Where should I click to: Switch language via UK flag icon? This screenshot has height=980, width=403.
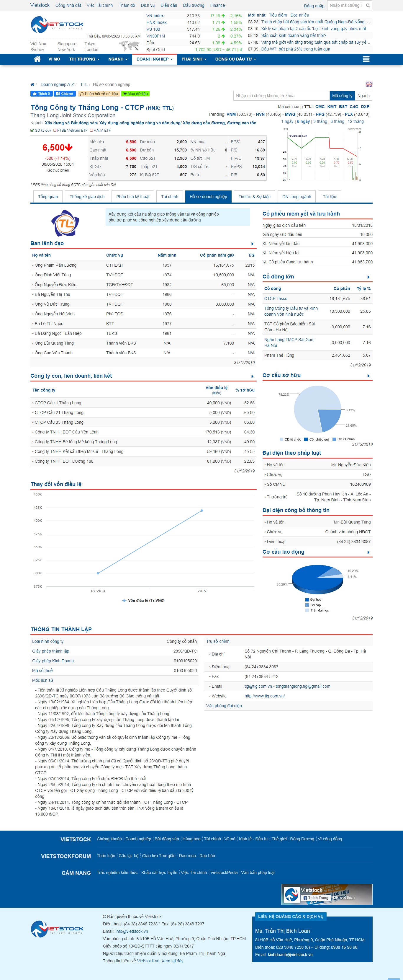tap(369, 84)
